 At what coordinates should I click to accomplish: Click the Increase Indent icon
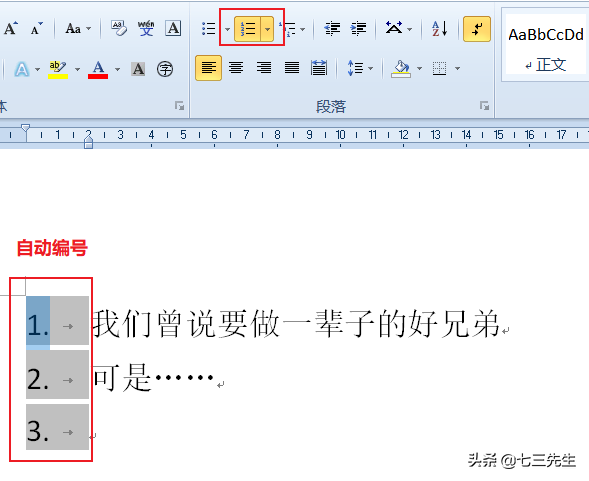[x=358, y=29]
